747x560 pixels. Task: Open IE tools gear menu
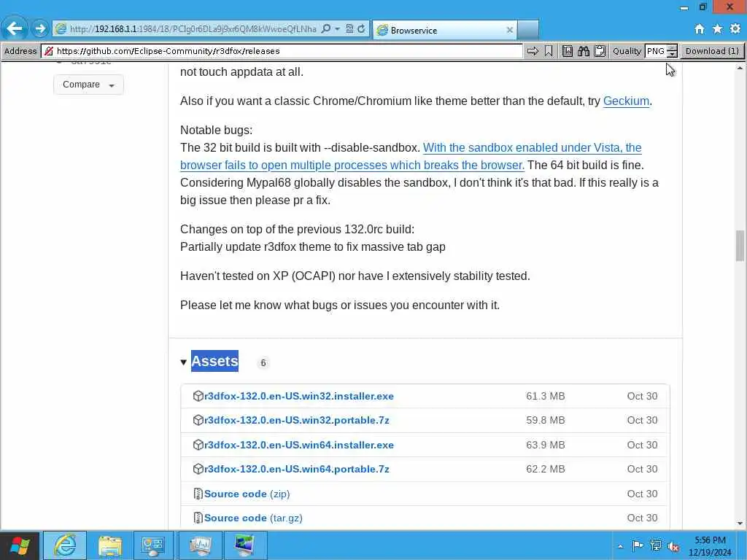point(735,29)
